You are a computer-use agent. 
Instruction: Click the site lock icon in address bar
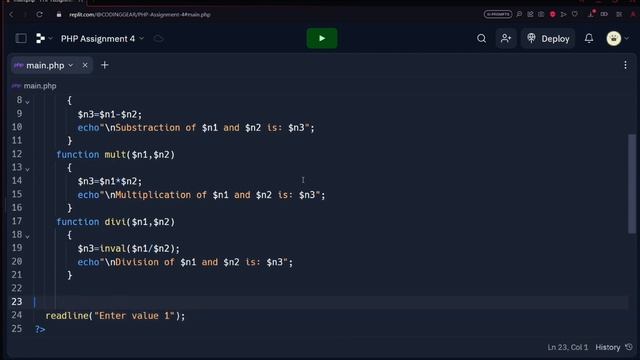coord(59,15)
